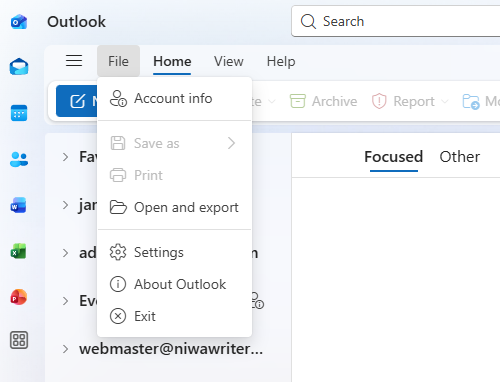Open the Mail icon in the sidebar
The height and width of the screenshot is (382, 500).
click(19, 67)
